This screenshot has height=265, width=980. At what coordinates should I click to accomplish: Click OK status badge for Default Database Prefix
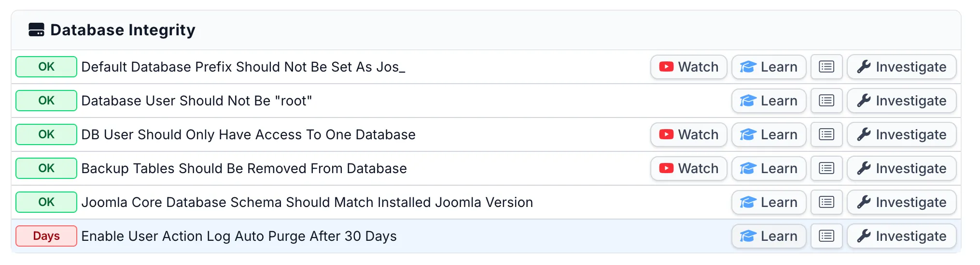[x=46, y=67]
